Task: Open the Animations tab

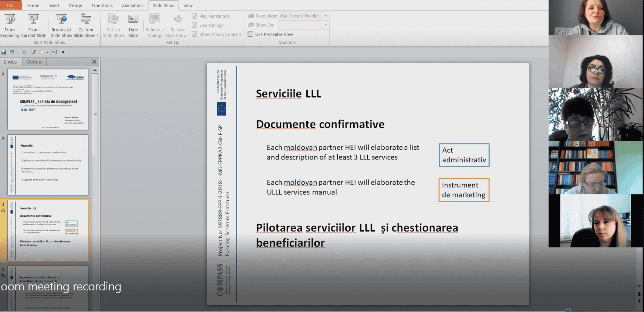Action: [132, 6]
